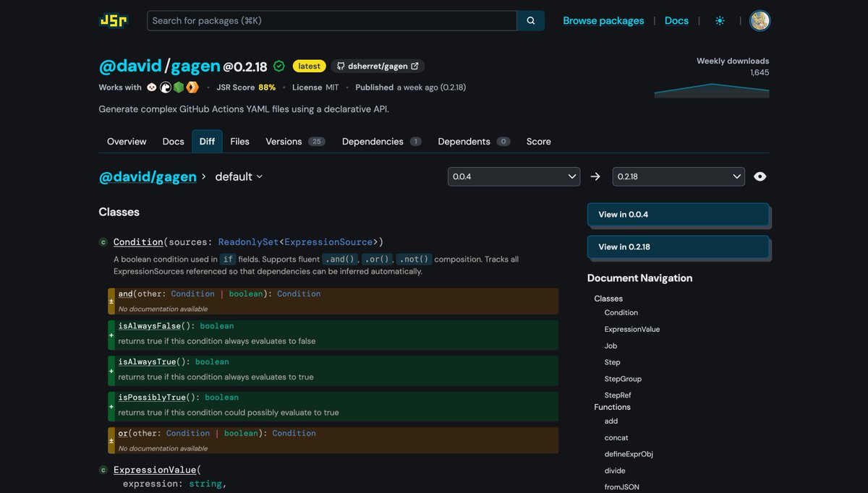Click the ReadonlySet type in Condition signature

pyautogui.click(x=249, y=242)
